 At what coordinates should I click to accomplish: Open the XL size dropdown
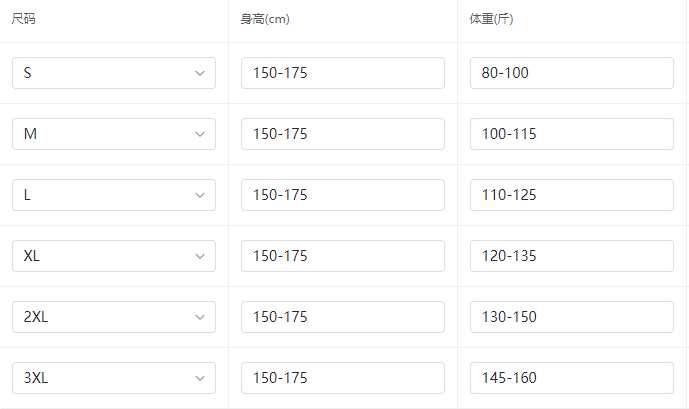114,256
